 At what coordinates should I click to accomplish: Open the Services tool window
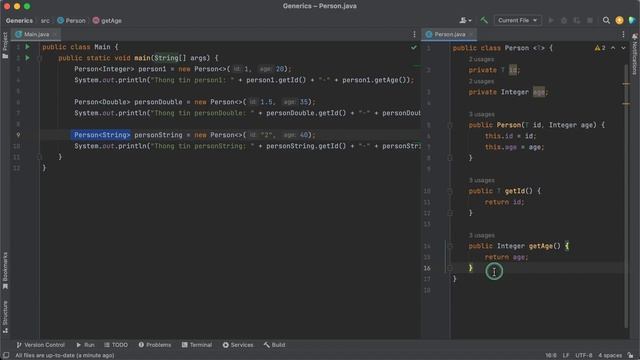238,345
